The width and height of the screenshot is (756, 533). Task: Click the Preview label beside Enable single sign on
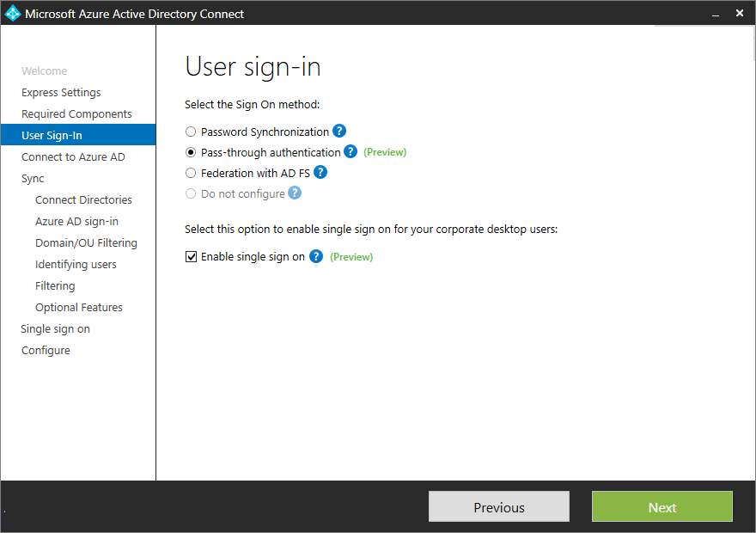(351, 256)
